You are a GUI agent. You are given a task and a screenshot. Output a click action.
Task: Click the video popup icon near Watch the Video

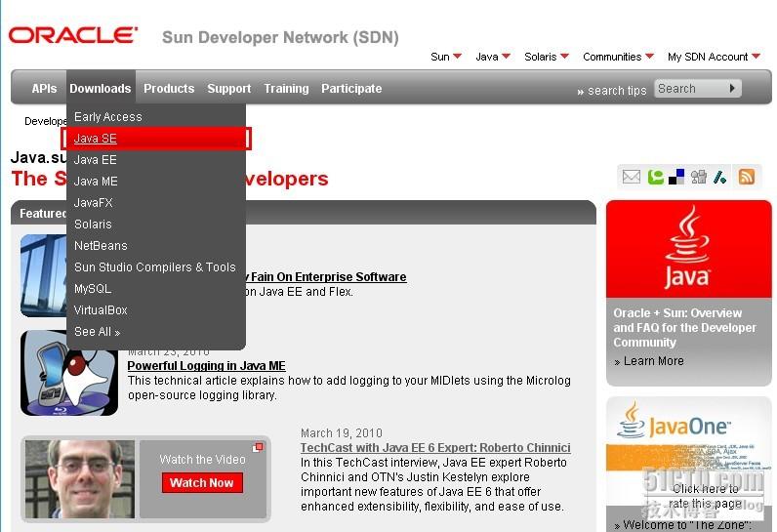click(258, 448)
